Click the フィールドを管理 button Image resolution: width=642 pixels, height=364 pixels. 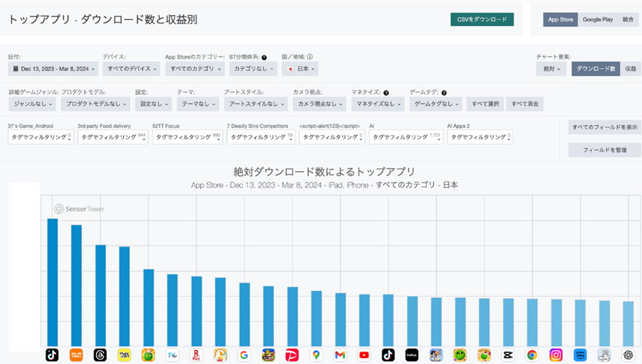click(604, 150)
